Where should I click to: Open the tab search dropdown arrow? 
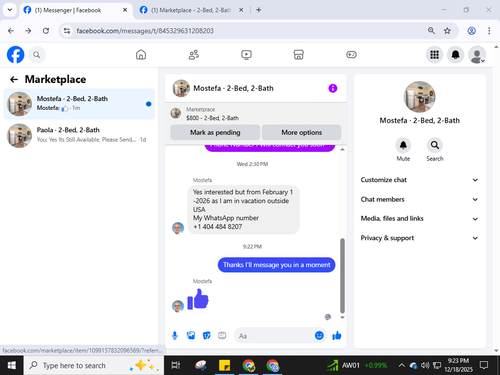(x=10, y=10)
